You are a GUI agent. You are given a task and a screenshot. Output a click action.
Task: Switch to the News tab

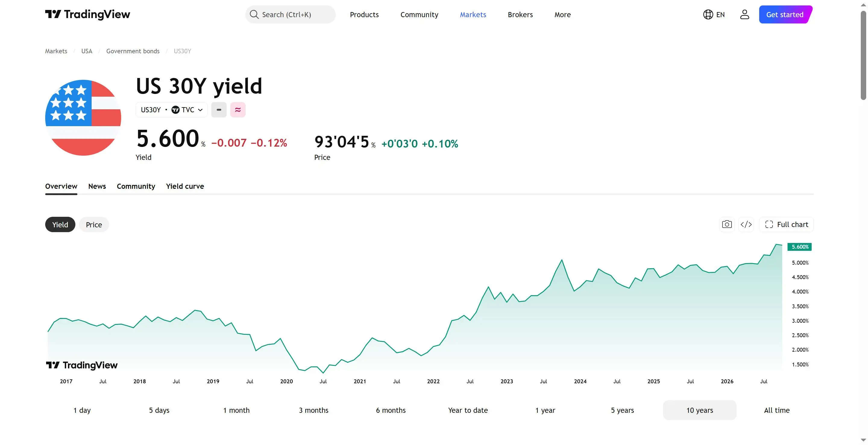(x=97, y=186)
